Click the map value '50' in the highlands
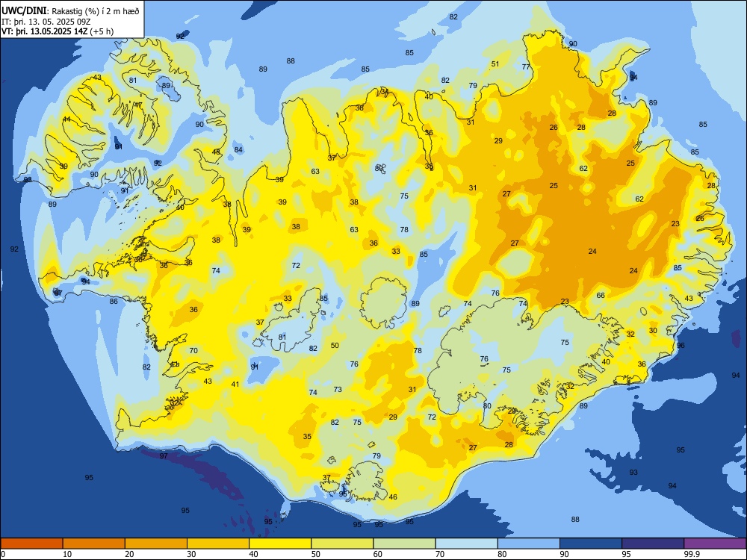 coord(335,345)
